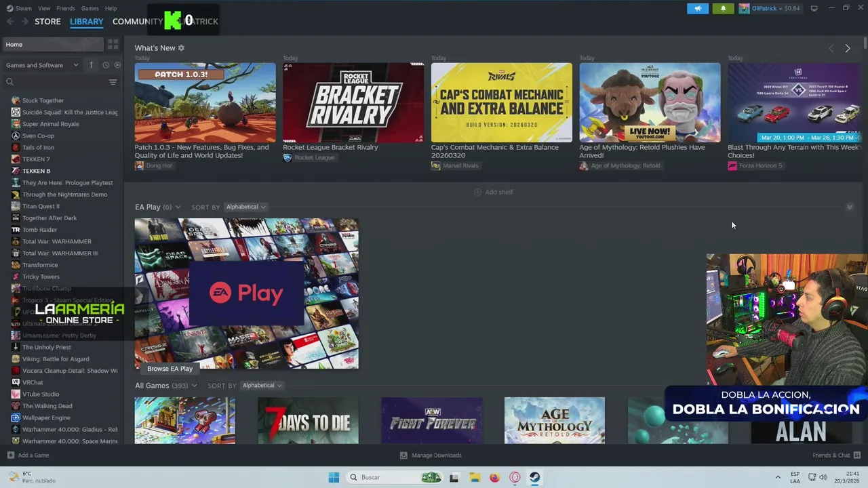This screenshot has height=488, width=868.
Task: Open AEW Fight Forever game tile
Action: point(432,421)
